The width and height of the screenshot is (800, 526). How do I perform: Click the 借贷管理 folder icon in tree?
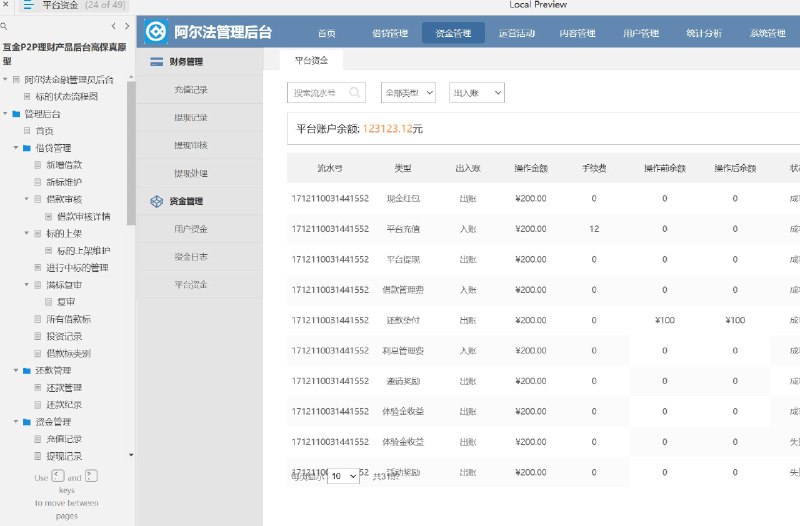(x=27, y=148)
